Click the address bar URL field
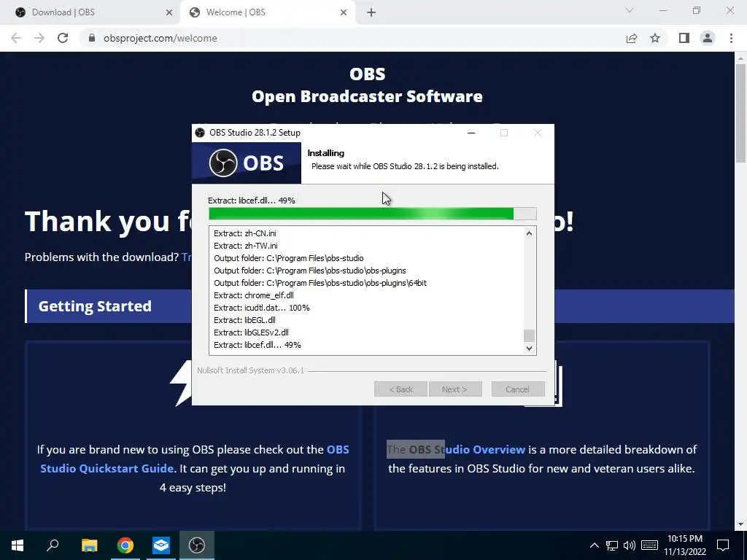Screen dimensions: 747x560 (352, 38)
